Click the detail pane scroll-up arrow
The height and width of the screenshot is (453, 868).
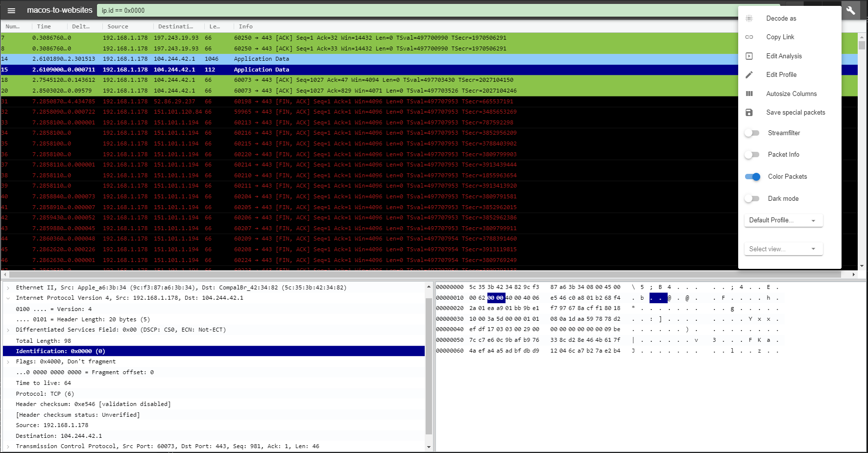coord(429,287)
